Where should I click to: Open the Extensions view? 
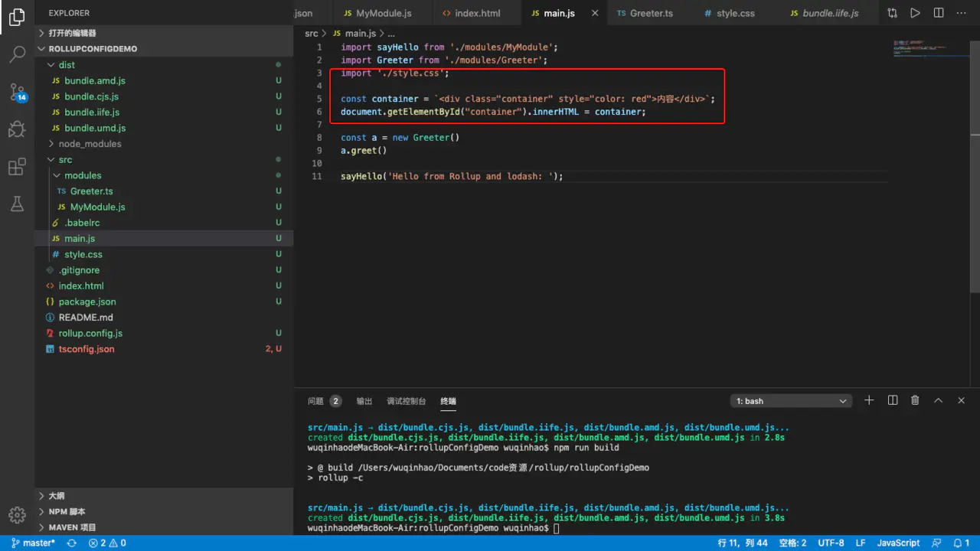pyautogui.click(x=17, y=167)
